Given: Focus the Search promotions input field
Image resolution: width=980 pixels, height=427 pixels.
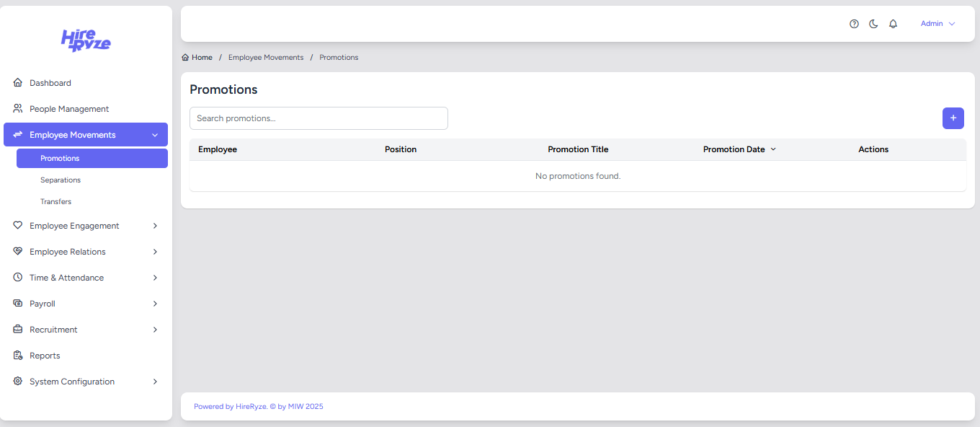Looking at the screenshot, I should (x=318, y=118).
